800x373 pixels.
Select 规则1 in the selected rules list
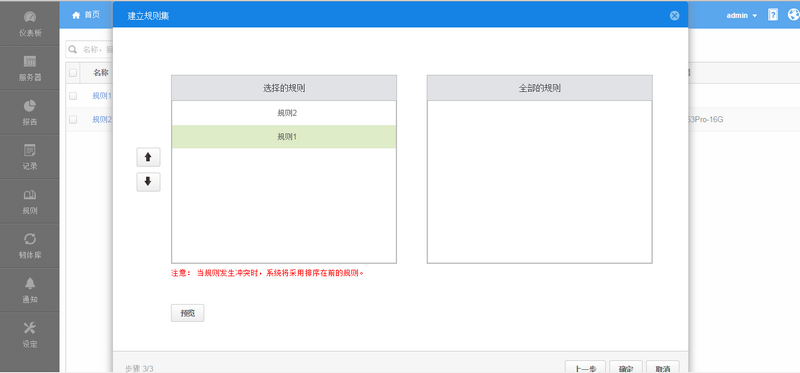(284, 137)
